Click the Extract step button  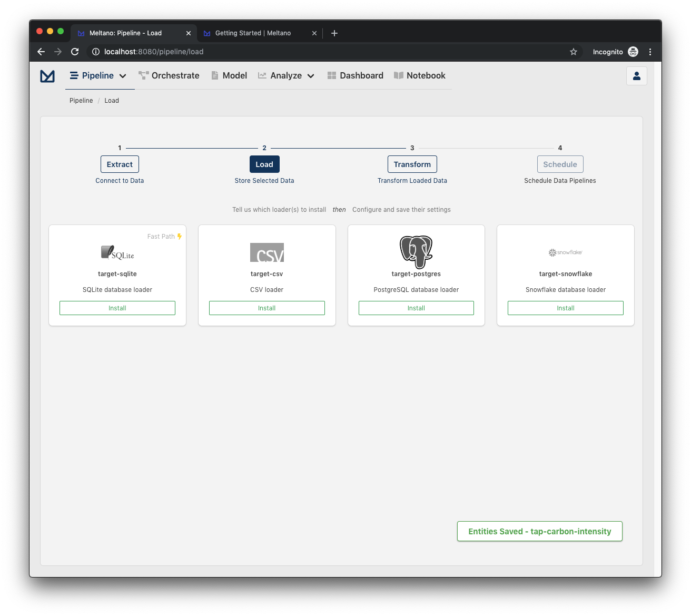(x=120, y=164)
